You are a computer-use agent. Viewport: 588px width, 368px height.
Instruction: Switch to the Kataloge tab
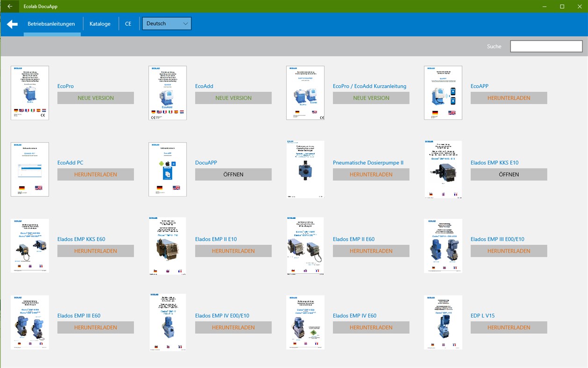(100, 23)
